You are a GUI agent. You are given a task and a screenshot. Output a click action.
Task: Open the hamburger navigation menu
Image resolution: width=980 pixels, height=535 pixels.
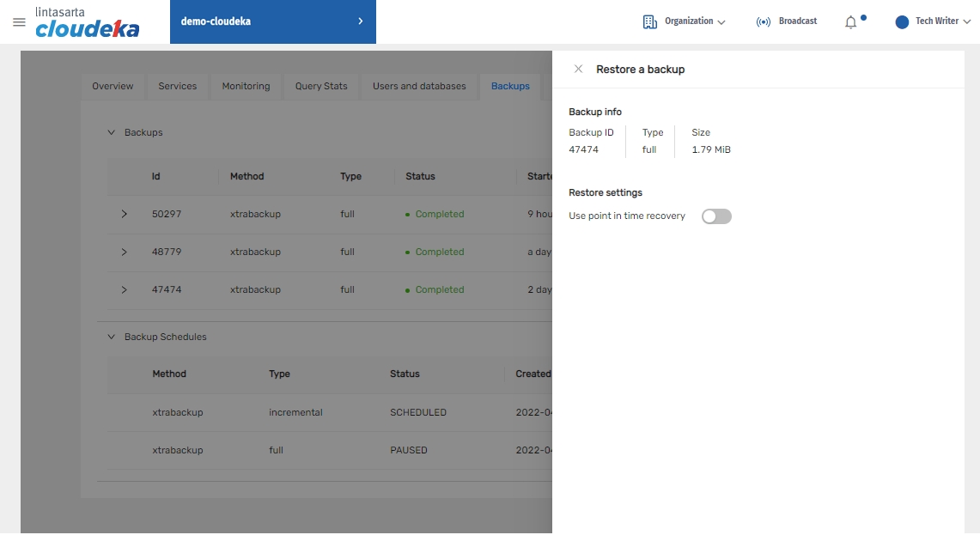19,22
